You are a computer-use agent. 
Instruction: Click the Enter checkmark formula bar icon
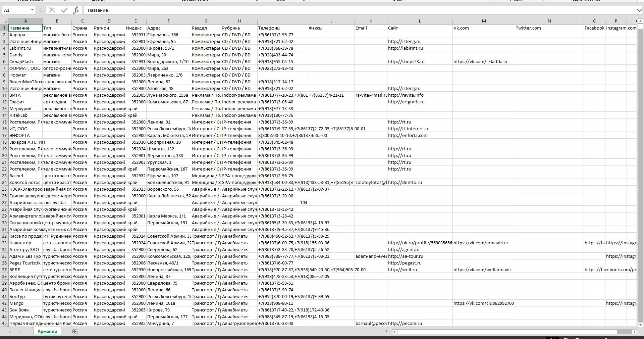coord(64,10)
